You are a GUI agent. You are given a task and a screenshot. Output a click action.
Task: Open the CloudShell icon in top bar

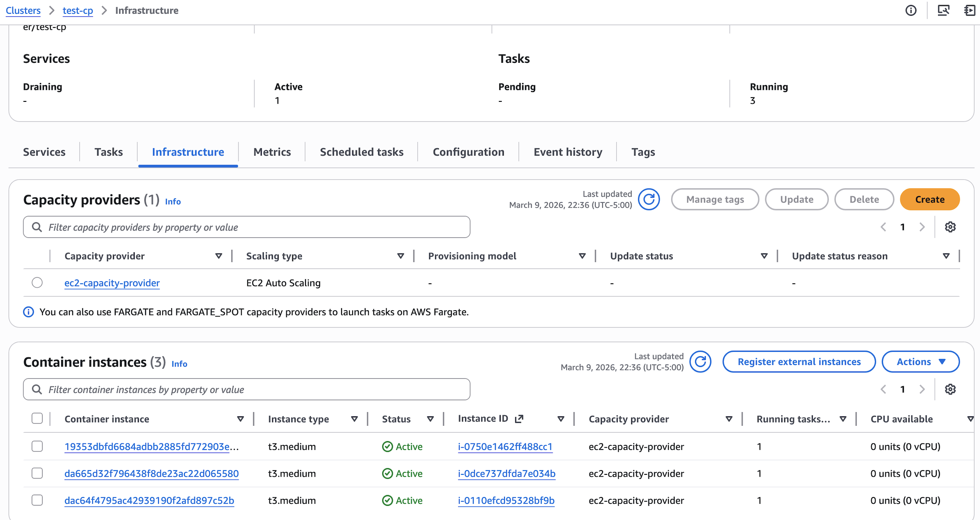[x=943, y=10]
